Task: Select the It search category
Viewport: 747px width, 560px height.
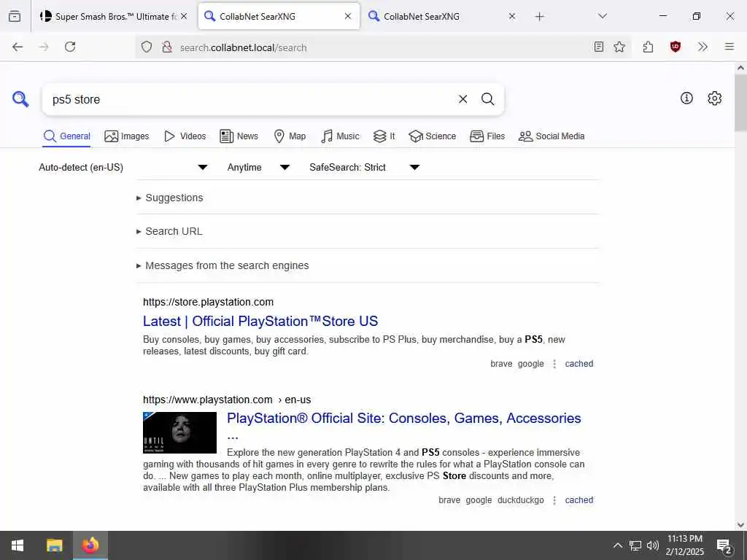Action: click(x=384, y=136)
